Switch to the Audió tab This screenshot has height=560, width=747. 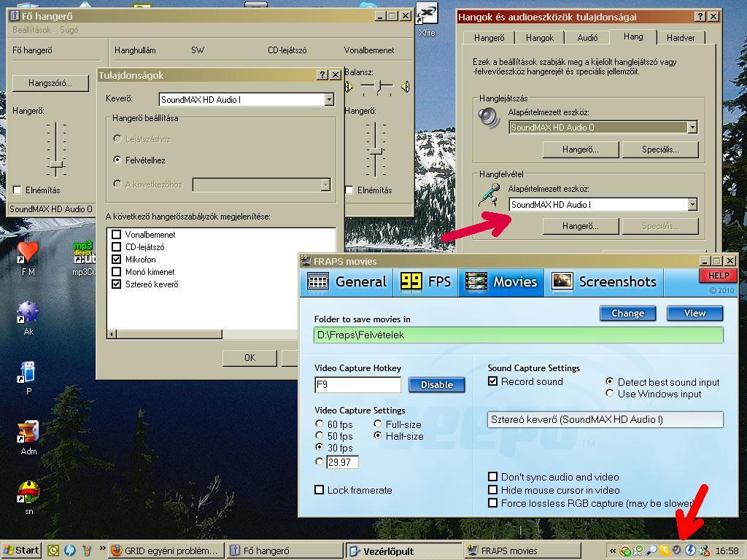(587, 38)
